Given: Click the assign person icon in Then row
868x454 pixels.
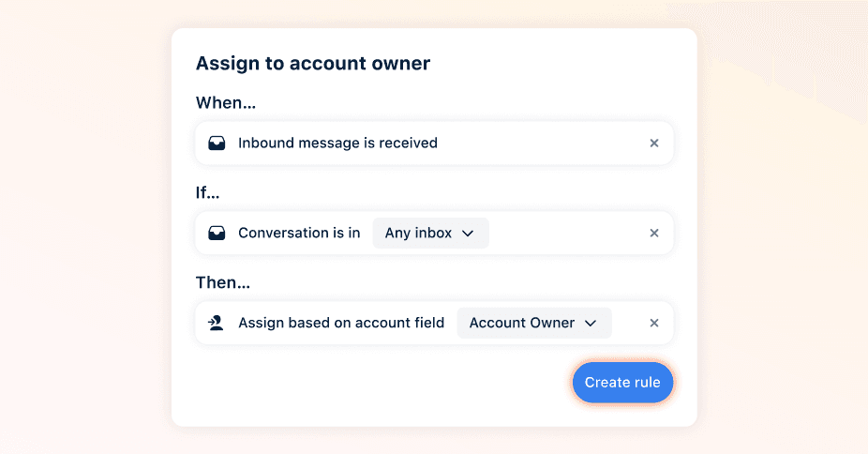Looking at the screenshot, I should coord(216,323).
